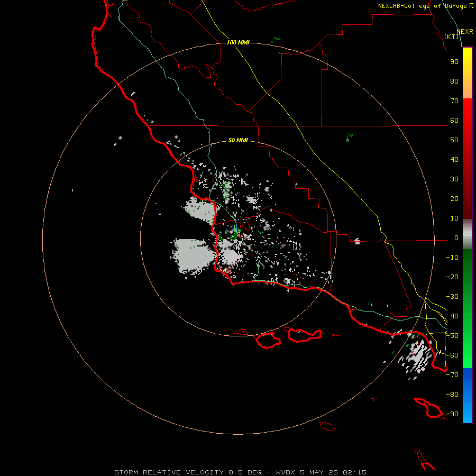Click the "5 MAY 25" date text
The image size is (476, 476).
tap(319, 472)
